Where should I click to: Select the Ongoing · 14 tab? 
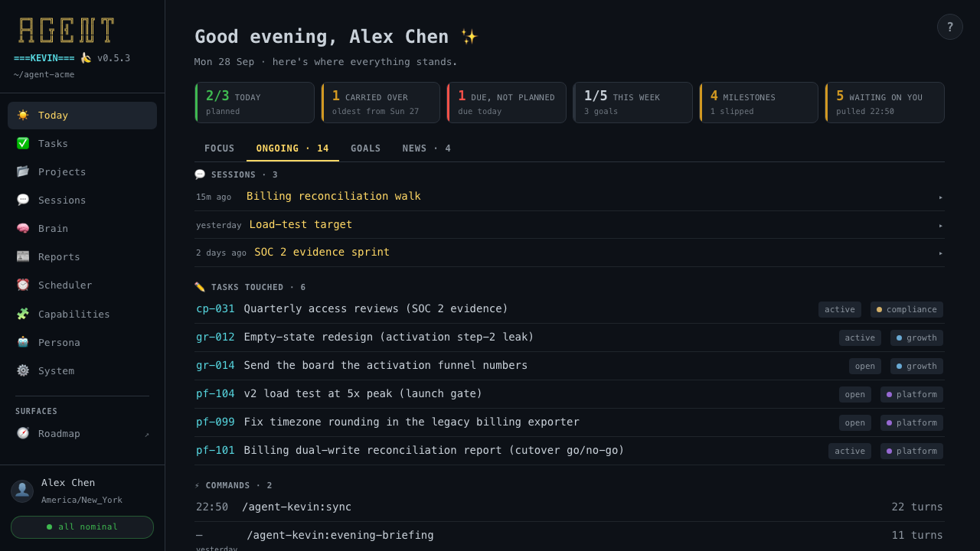pos(292,148)
